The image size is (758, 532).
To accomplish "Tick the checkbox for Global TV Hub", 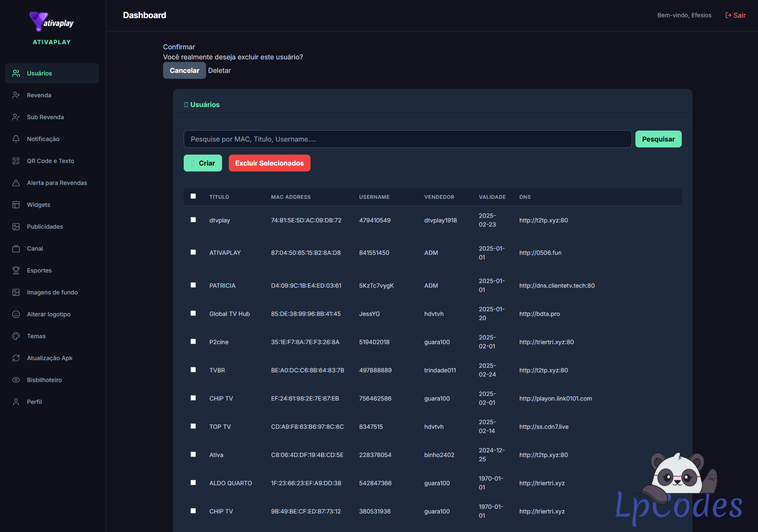I will point(193,313).
